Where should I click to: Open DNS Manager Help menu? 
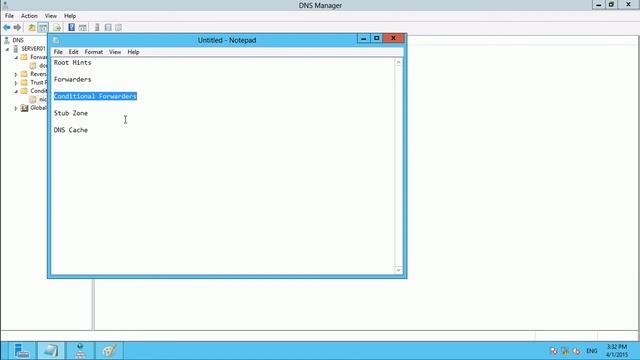click(x=70, y=16)
